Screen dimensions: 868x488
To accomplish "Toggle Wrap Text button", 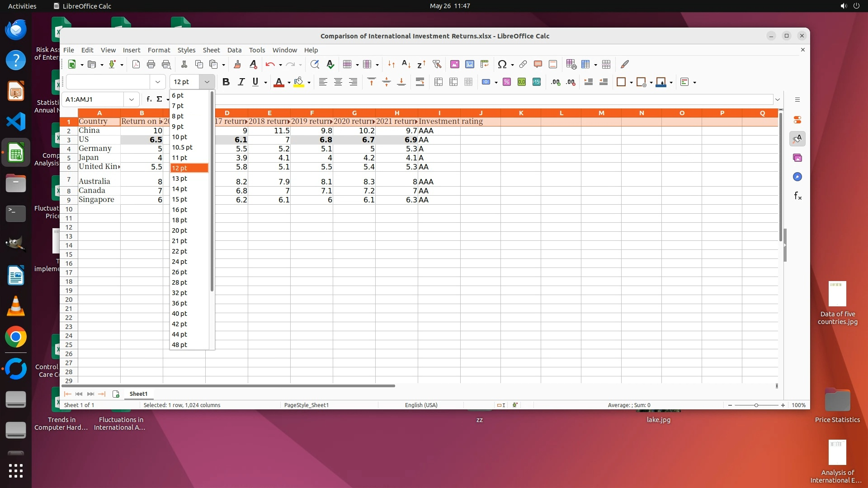I will tap(420, 82).
